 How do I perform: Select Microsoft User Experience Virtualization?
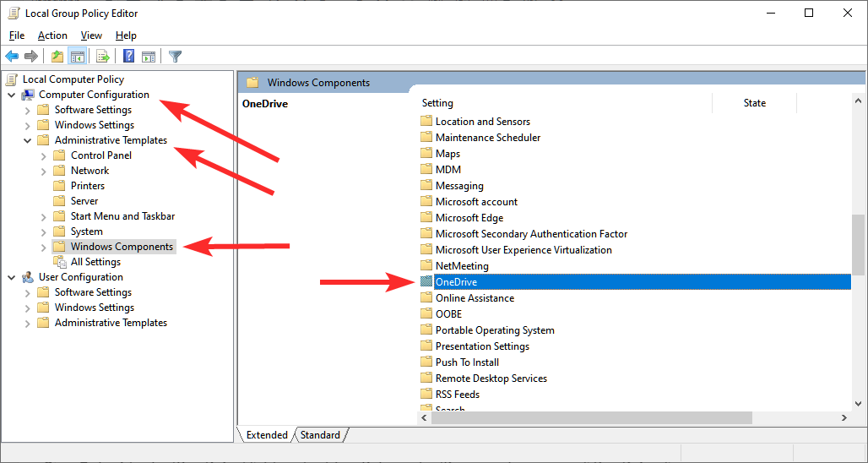click(x=524, y=250)
